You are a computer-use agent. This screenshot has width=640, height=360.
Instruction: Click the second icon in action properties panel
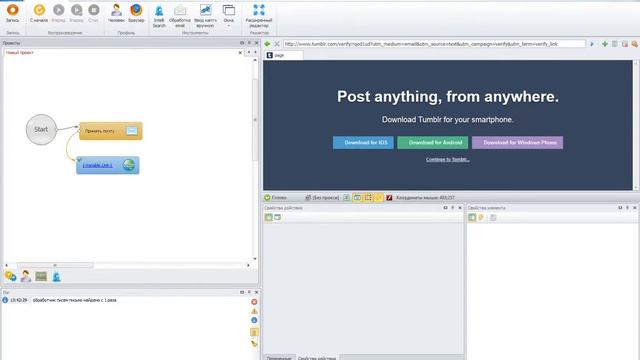click(x=278, y=218)
